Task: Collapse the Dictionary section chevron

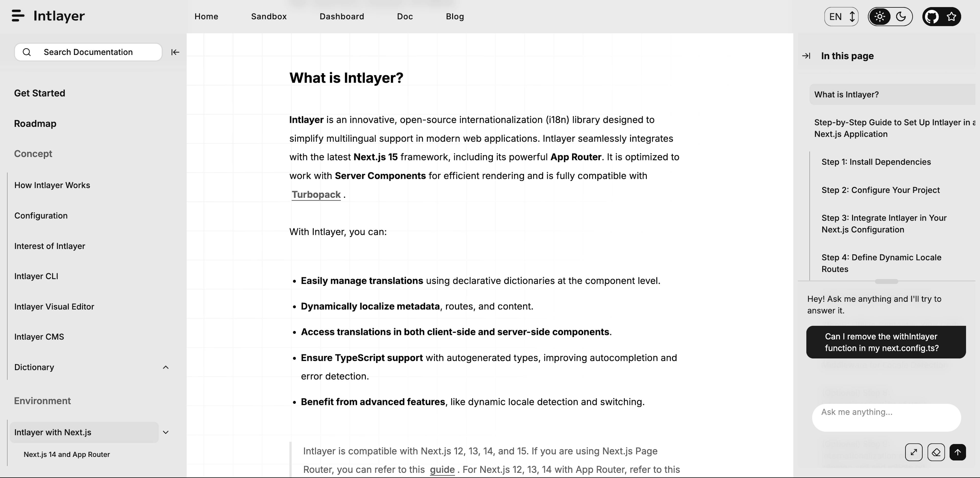Action: (165, 367)
